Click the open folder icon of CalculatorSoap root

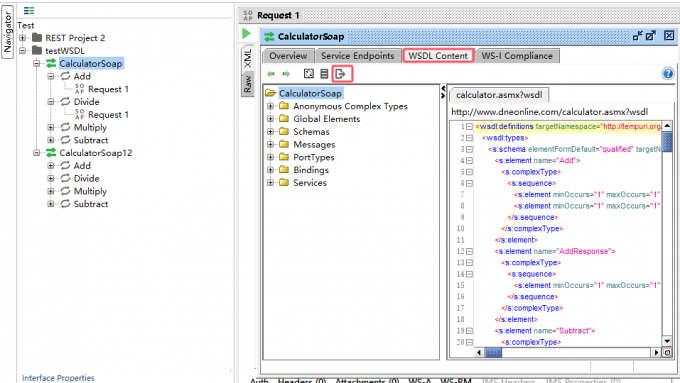click(x=271, y=93)
